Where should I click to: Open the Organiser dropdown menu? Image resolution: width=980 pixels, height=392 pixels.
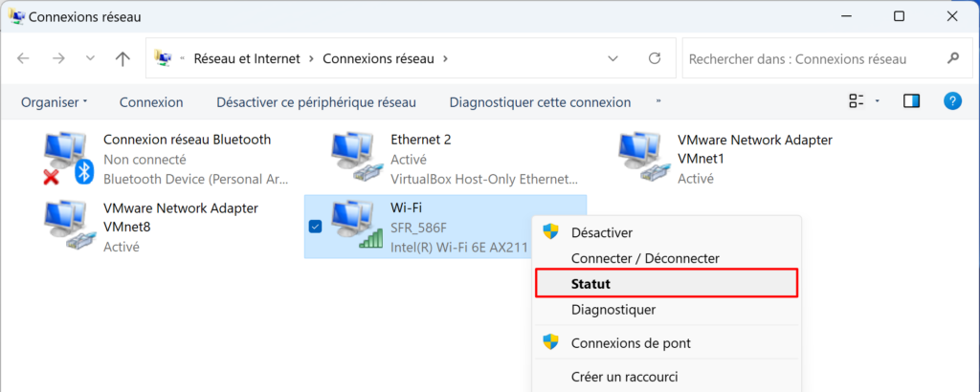(55, 102)
